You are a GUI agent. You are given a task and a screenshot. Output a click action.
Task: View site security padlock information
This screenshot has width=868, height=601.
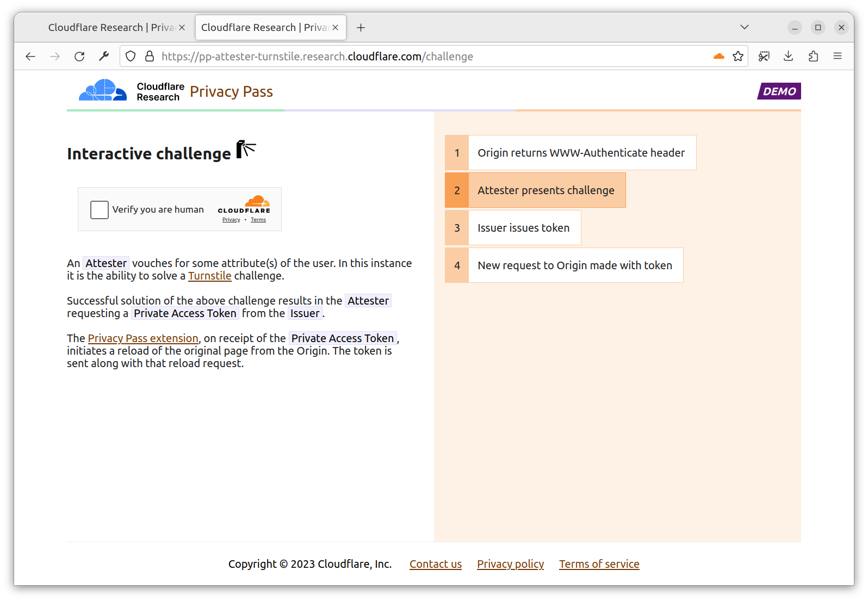click(150, 56)
